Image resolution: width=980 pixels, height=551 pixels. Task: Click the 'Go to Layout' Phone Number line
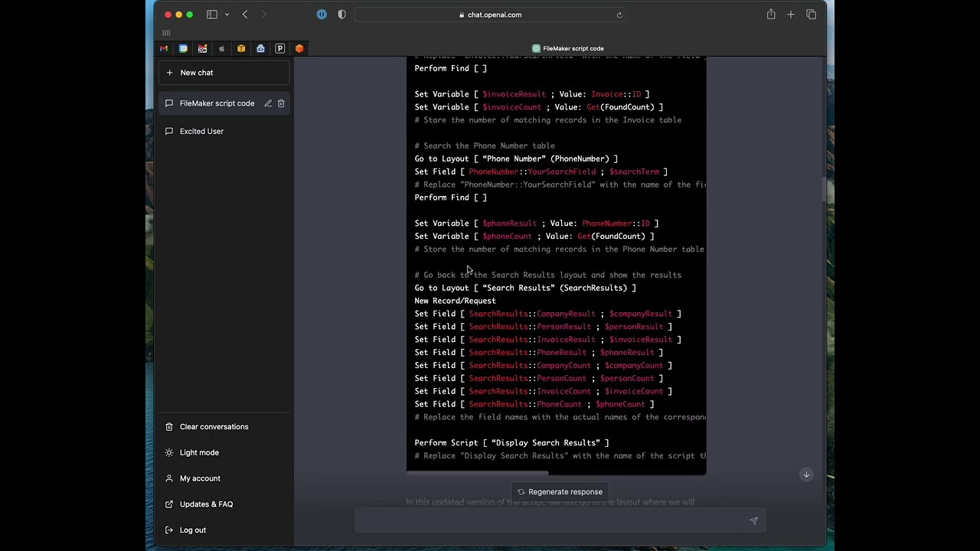coord(516,158)
